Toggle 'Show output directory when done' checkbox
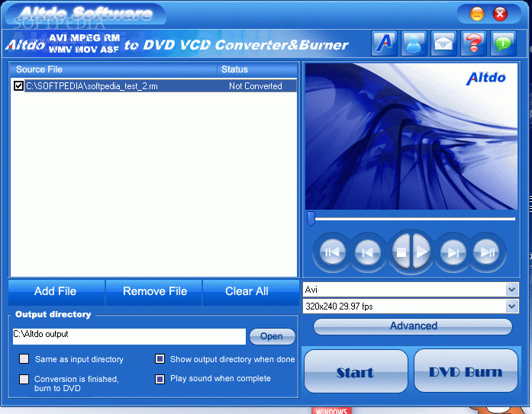 click(x=160, y=359)
